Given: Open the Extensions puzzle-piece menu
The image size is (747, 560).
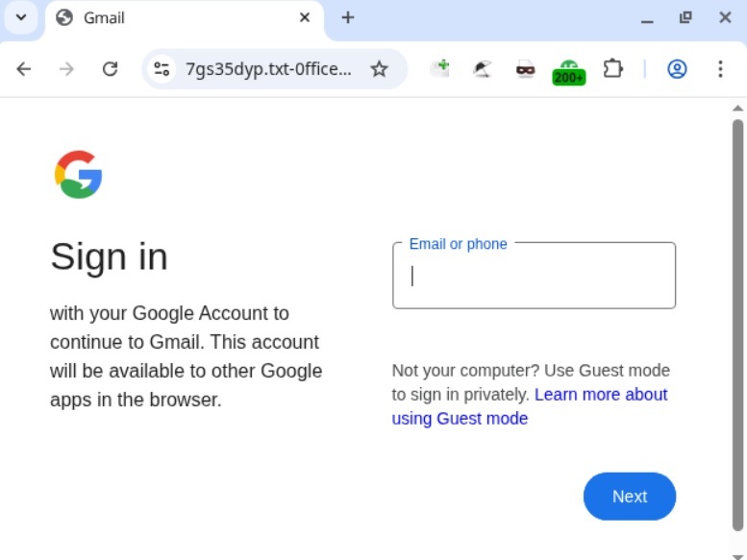Looking at the screenshot, I should coord(612,69).
